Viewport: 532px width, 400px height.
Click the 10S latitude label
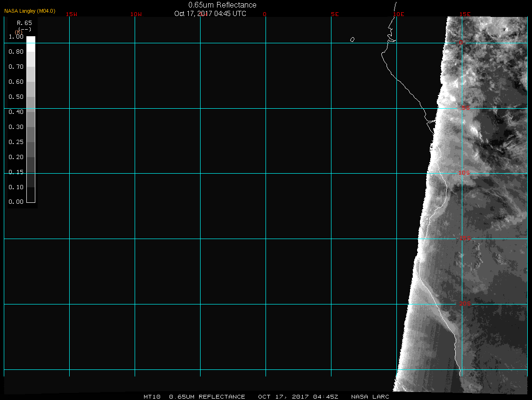[x=464, y=173]
